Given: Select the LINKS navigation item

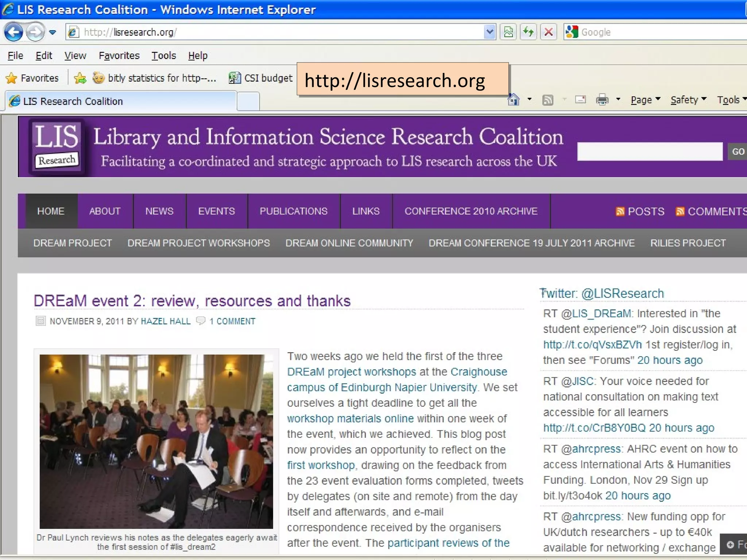Looking at the screenshot, I should pyautogui.click(x=366, y=211).
